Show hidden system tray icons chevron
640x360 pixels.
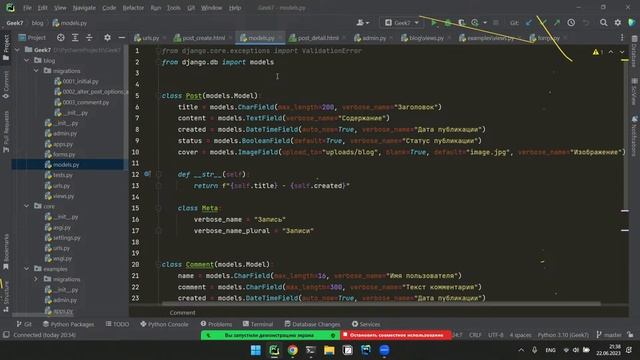(x=521, y=350)
